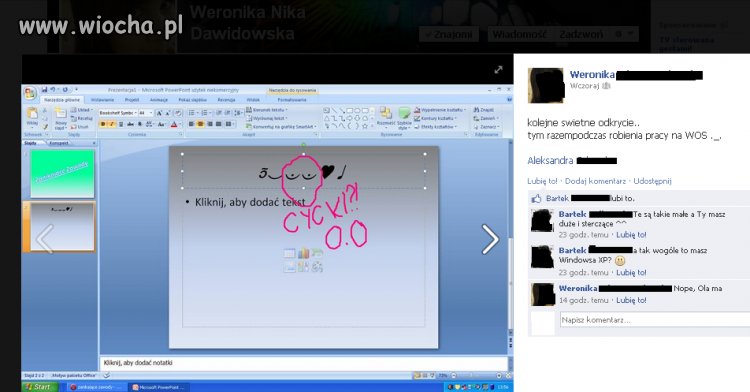The height and width of the screenshot is (392, 750).
Task: Paste using the Wklej button
Action: click(x=32, y=118)
